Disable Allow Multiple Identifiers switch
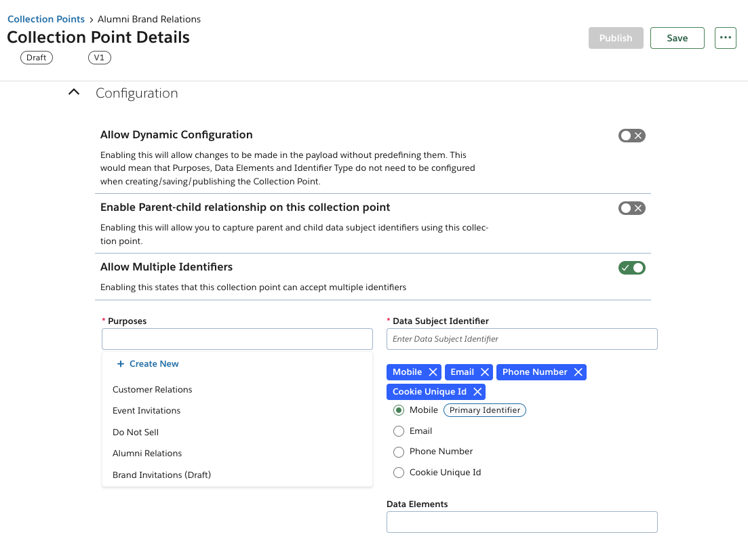The height and width of the screenshot is (560, 748). pos(631,268)
